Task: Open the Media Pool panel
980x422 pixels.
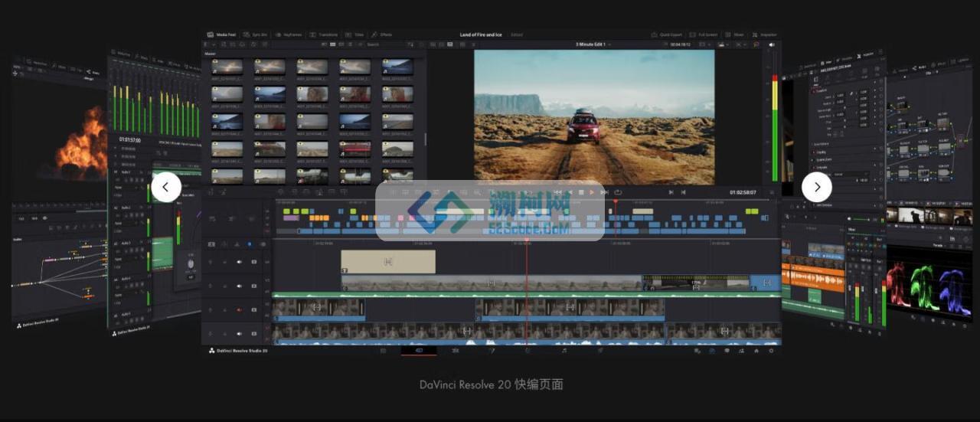Action: 221,34
